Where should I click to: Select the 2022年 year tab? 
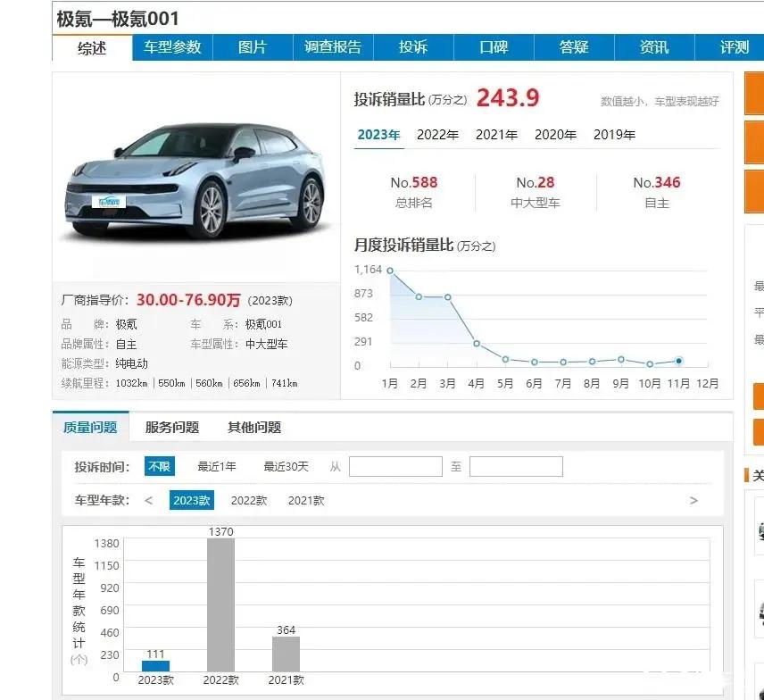(x=437, y=135)
